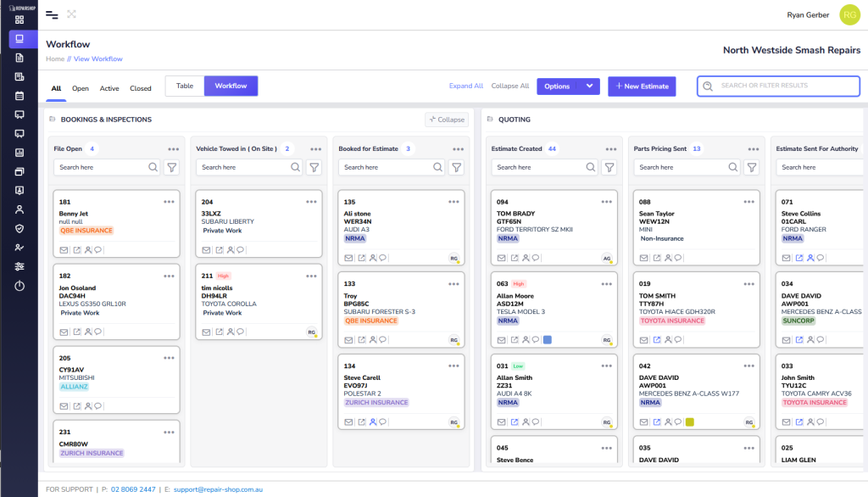The width and height of the screenshot is (868, 497).
Task: Open Booked for Estimate column three-dot menu
Action: click(x=458, y=149)
